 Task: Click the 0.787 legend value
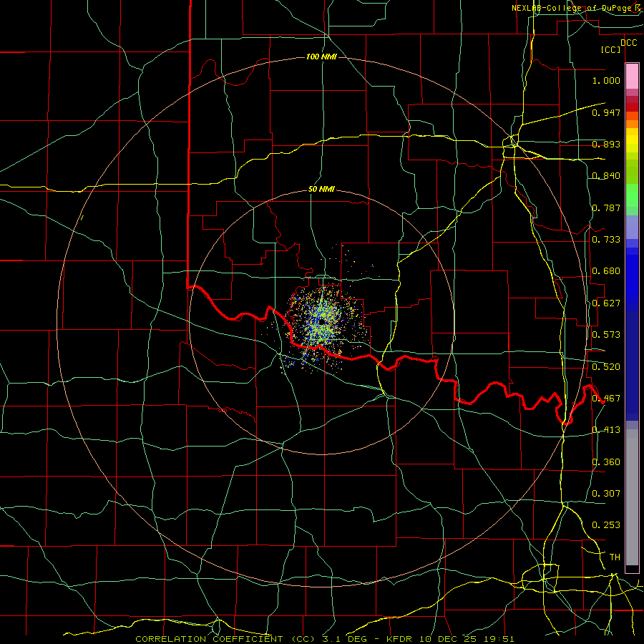[x=606, y=208]
